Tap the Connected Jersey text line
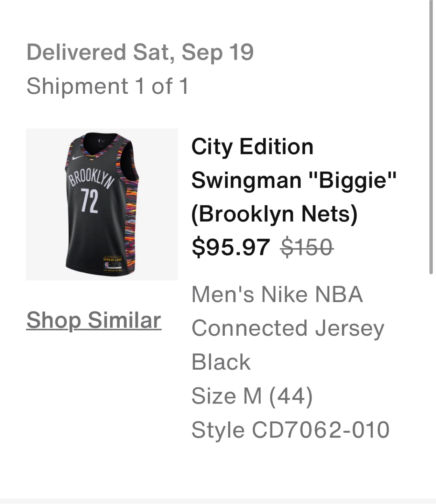 (x=288, y=328)
